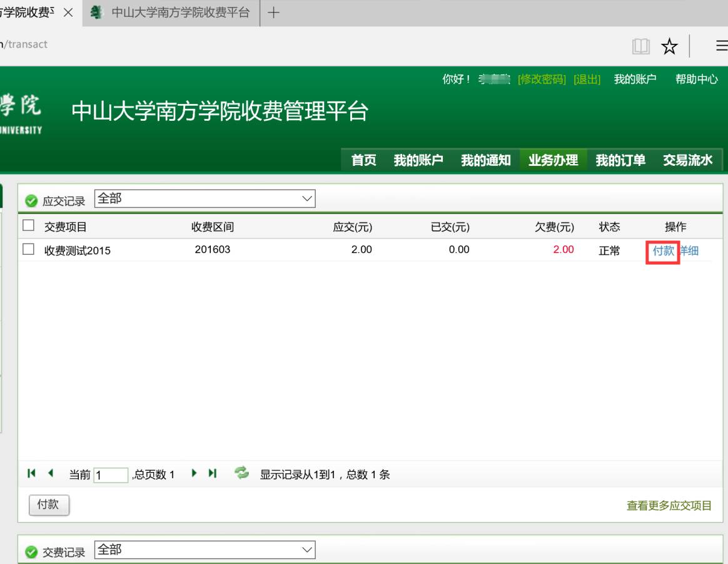Click the 欠费(元) column header
Image resolution: width=728 pixels, height=564 pixels.
tap(554, 227)
